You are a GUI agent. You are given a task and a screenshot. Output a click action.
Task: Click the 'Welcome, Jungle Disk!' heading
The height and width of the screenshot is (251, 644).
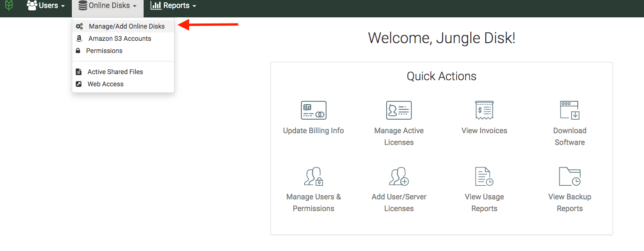pos(442,38)
